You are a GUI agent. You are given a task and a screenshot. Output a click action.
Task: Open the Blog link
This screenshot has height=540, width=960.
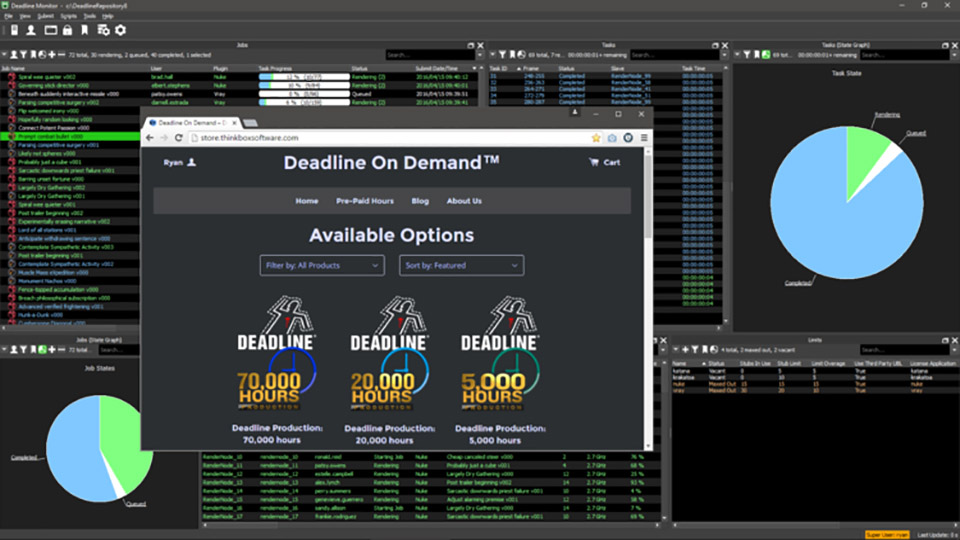(x=420, y=201)
